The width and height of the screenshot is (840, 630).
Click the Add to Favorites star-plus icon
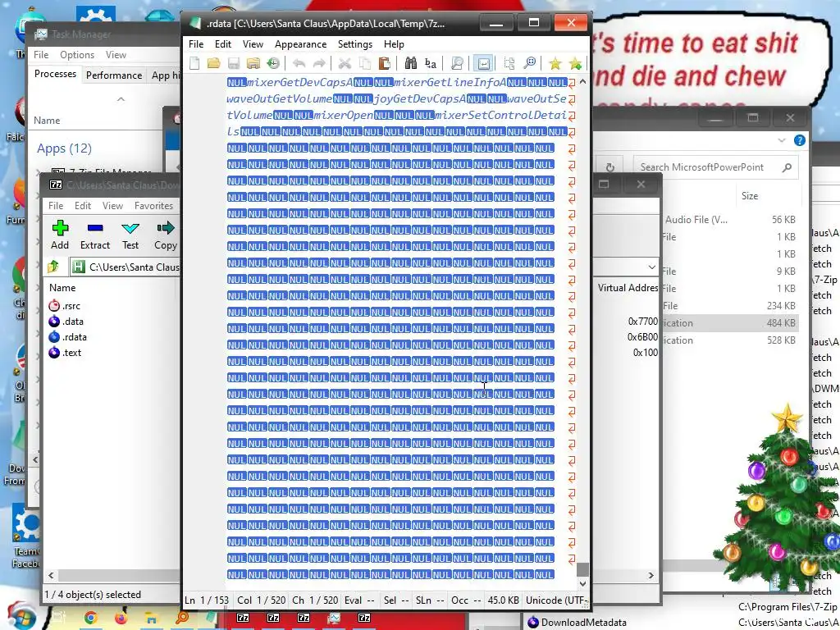click(x=575, y=64)
